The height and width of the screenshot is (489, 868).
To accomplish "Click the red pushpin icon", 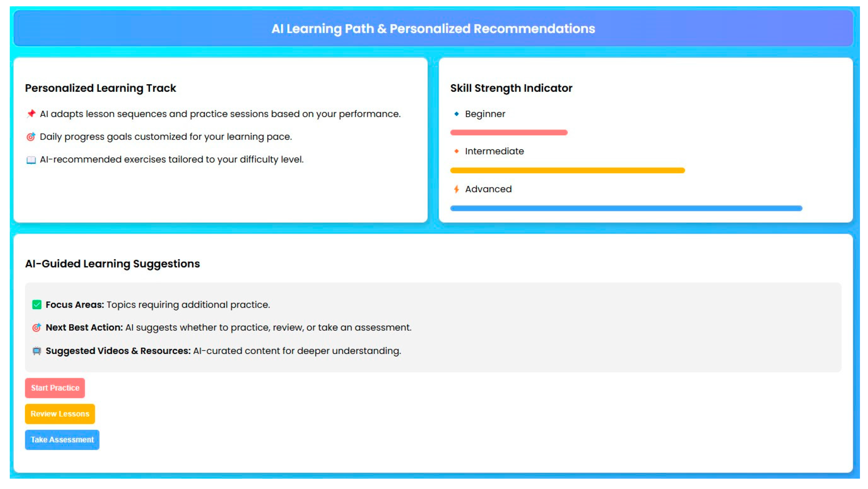I will [31, 114].
